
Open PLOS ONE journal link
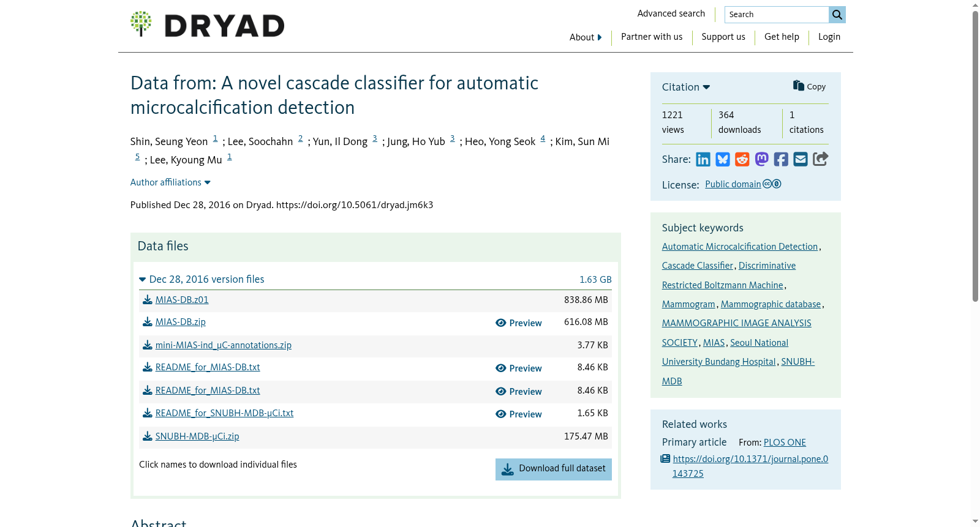(785, 443)
